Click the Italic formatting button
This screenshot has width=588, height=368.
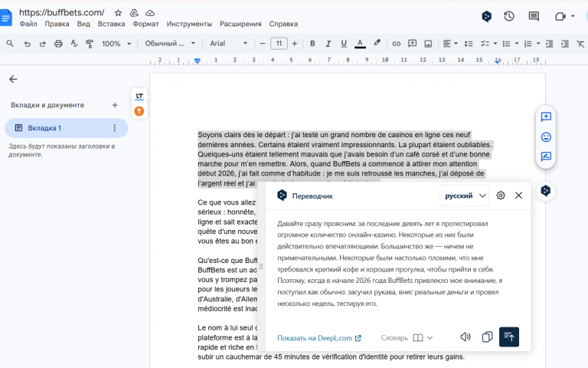[327, 44]
